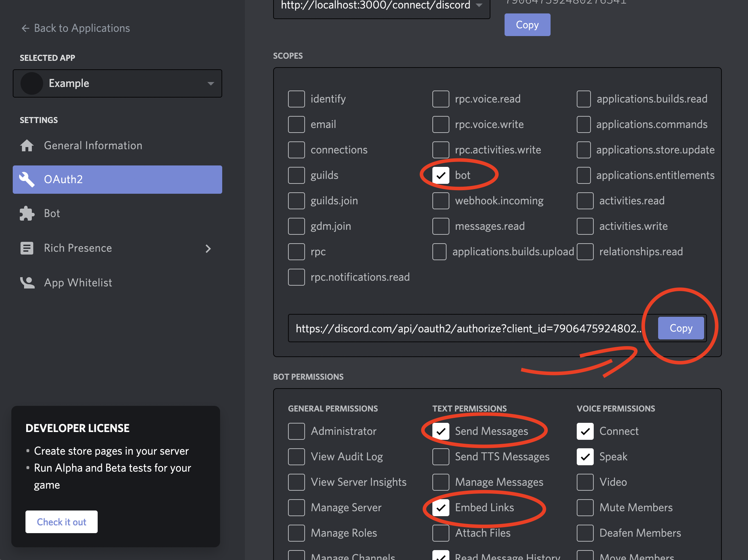The width and height of the screenshot is (748, 560).
Task: Copy the generated OAuth2 authorize URL
Action: 680,328
